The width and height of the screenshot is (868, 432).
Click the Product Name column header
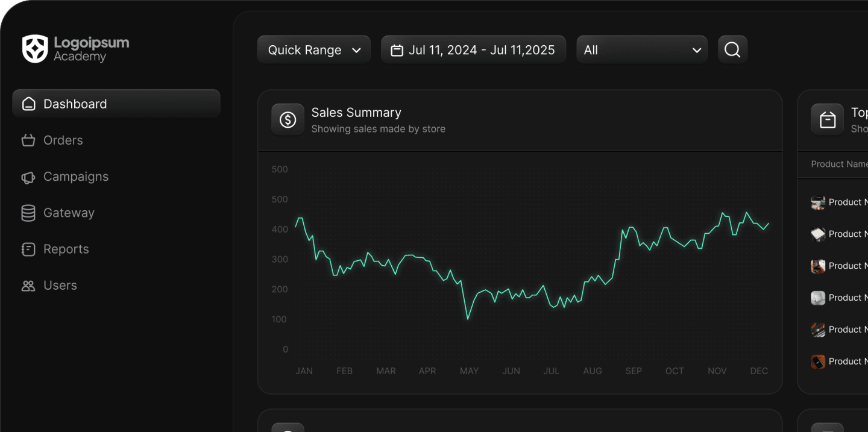coord(839,164)
